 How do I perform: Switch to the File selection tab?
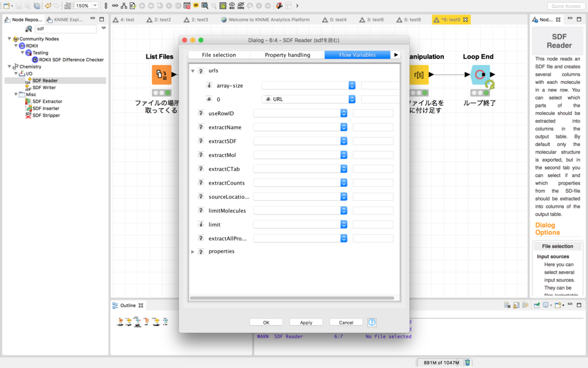tap(219, 55)
